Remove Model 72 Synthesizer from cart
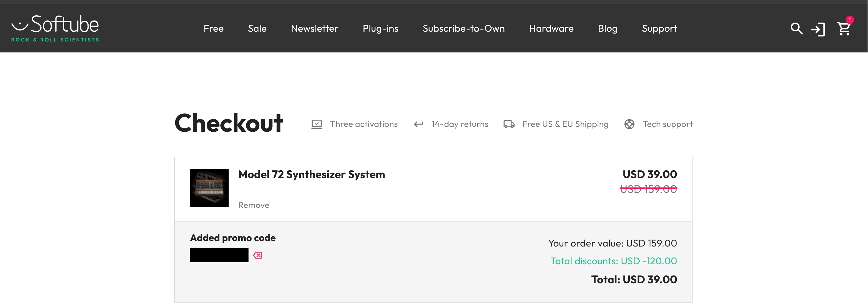The image size is (868, 308). tap(253, 205)
